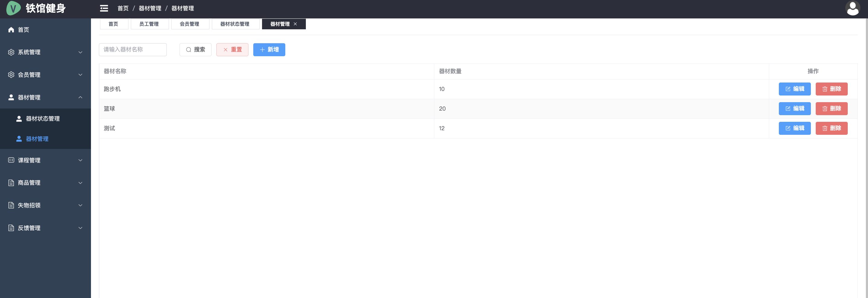Toggle the sidebar collapse hamburger icon
This screenshot has width=868, height=298.
[x=104, y=8]
